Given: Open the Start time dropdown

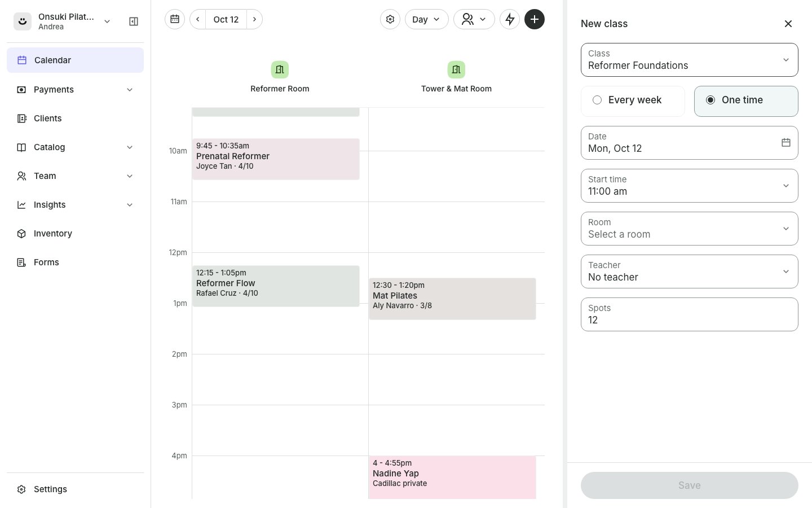Looking at the screenshot, I should 690,186.
